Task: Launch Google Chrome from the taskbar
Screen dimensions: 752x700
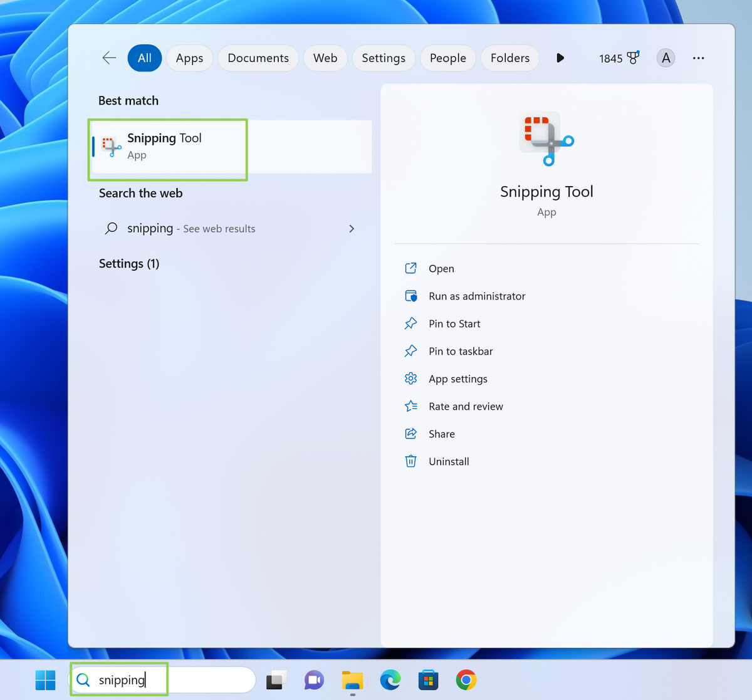Action: [466, 679]
